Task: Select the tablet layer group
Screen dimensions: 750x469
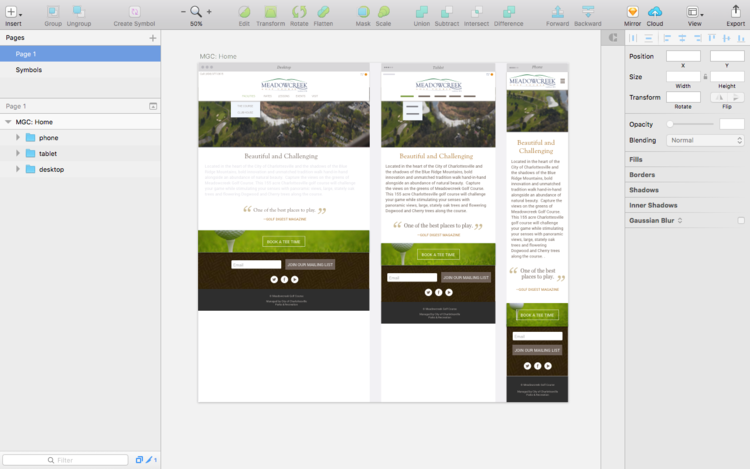Action: (80, 153)
